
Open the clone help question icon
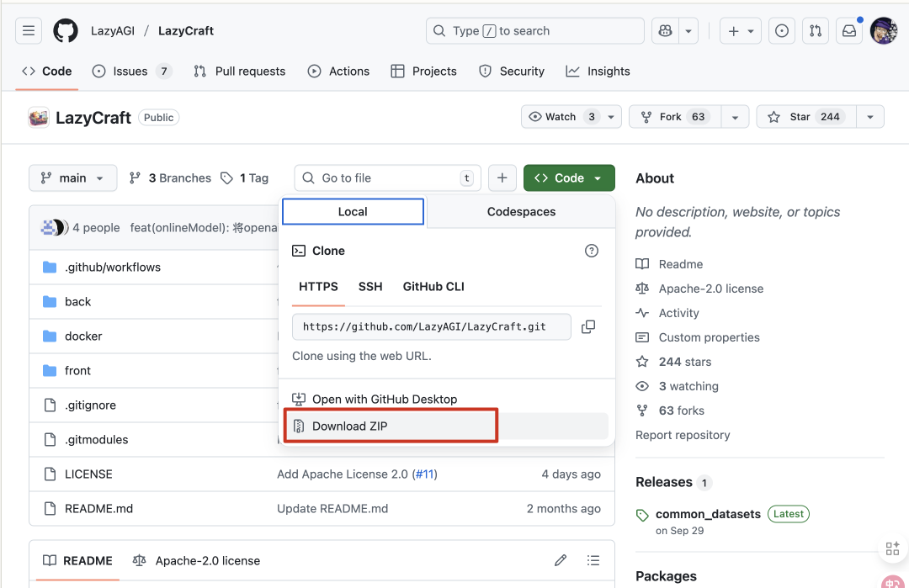pos(592,251)
